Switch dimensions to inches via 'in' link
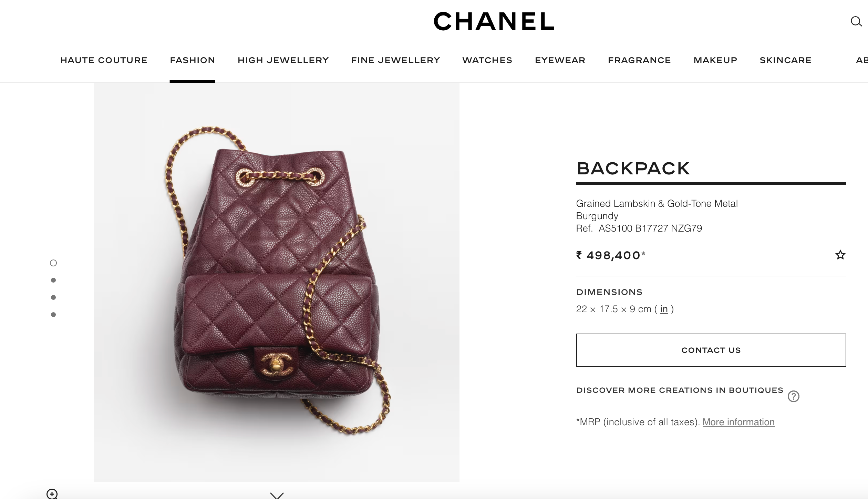Image resolution: width=868 pixels, height=499 pixels. (x=664, y=309)
